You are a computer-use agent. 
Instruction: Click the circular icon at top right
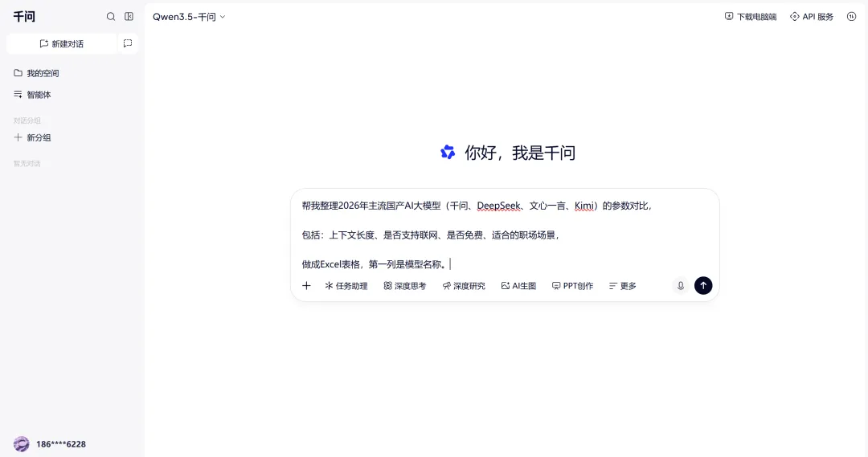click(x=851, y=17)
